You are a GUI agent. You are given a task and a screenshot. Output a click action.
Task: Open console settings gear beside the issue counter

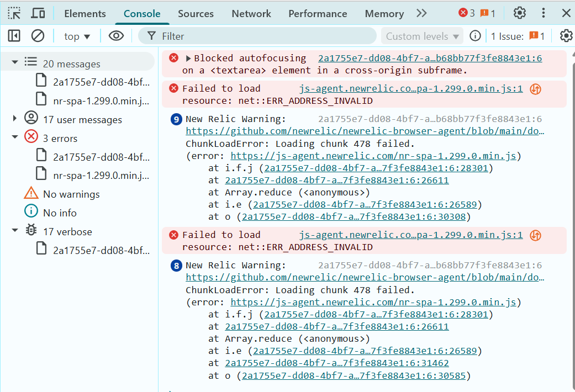(566, 36)
